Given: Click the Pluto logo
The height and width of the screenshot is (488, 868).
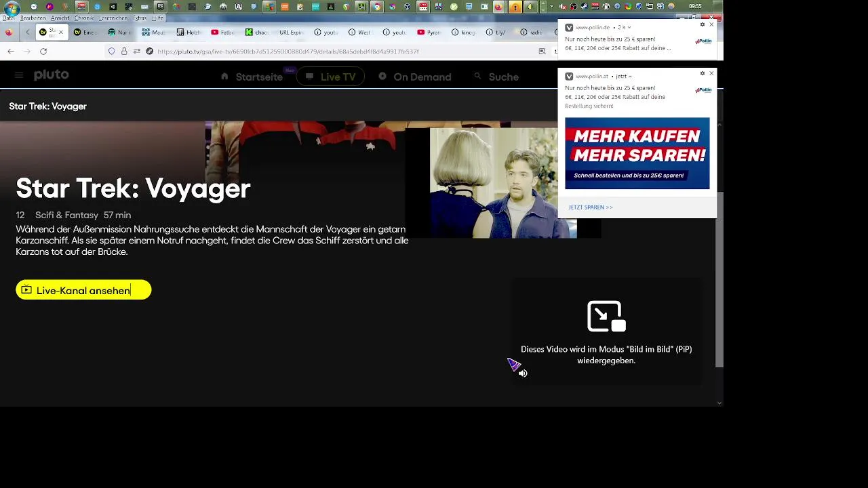Looking at the screenshot, I should click(x=52, y=75).
